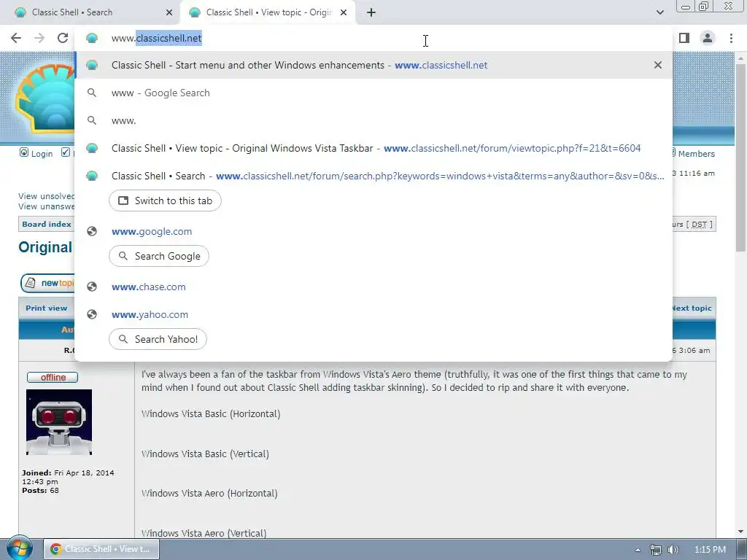747x560 pixels.
Task: Select the Classic Shell Start menu suggestion
Action: click(373, 65)
